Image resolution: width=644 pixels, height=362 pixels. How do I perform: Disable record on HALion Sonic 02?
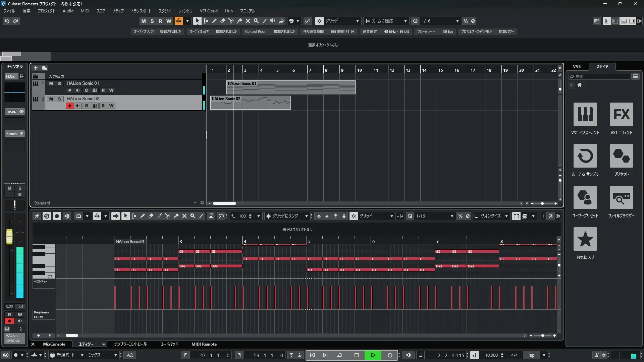click(69, 106)
